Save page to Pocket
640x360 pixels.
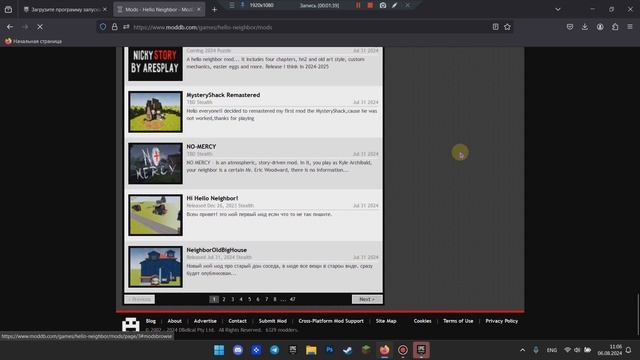coord(570,27)
